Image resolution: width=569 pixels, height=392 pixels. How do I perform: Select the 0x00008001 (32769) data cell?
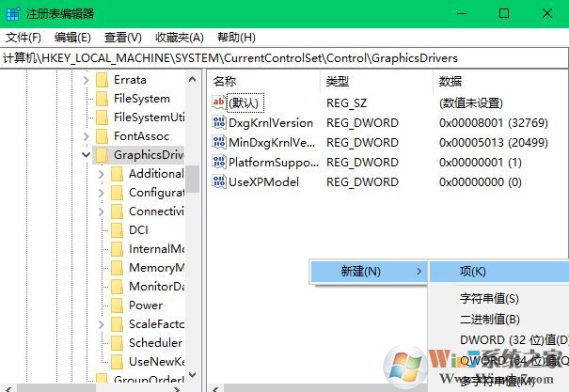(494, 123)
